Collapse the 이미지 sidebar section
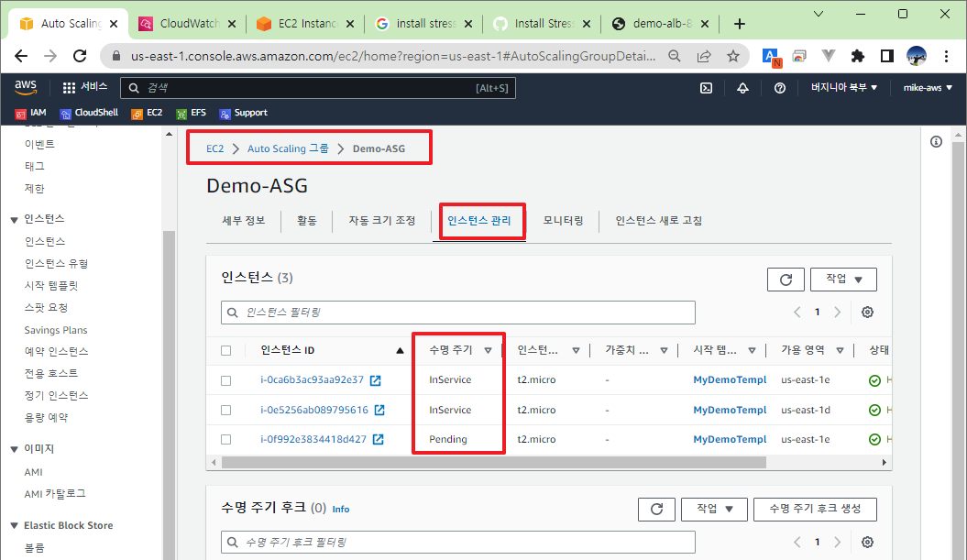Image resolution: width=967 pixels, height=560 pixels. point(14,450)
